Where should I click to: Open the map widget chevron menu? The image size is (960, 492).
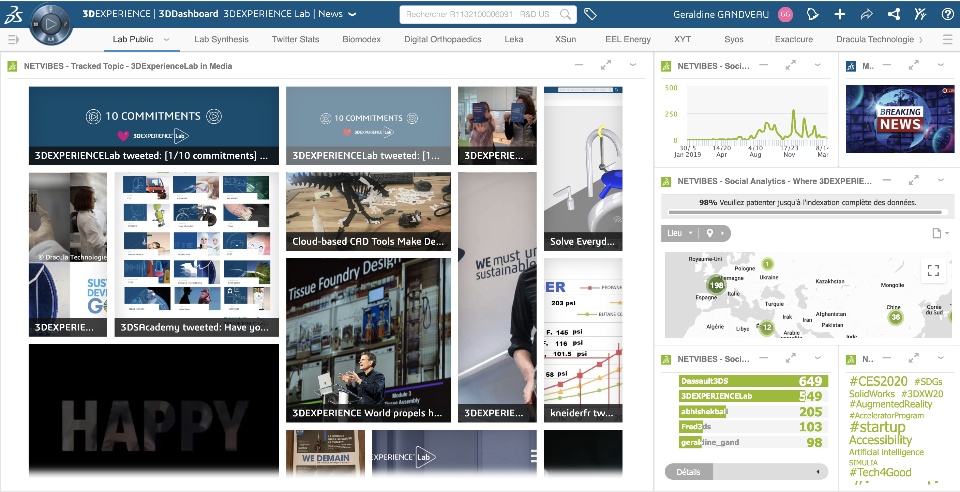click(x=940, y=180)
